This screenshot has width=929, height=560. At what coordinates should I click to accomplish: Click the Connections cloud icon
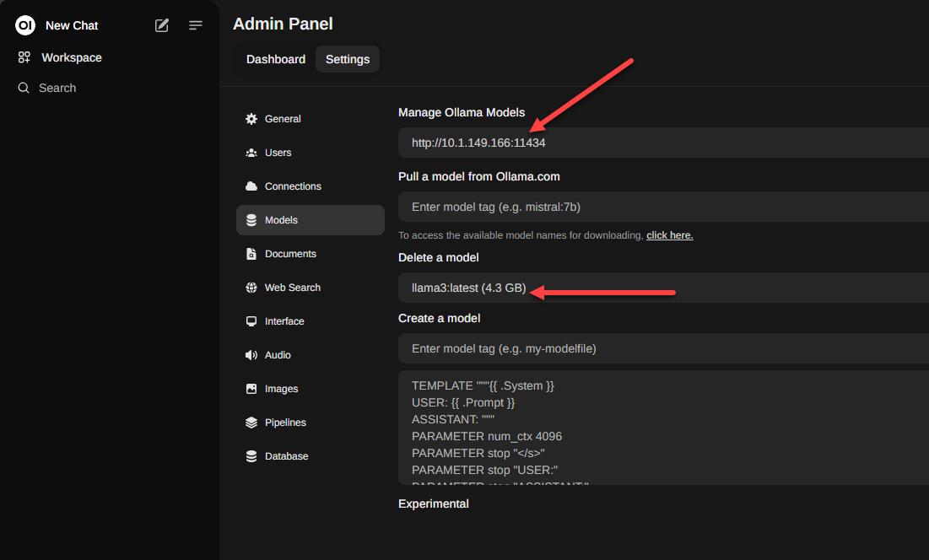point(251,186)
